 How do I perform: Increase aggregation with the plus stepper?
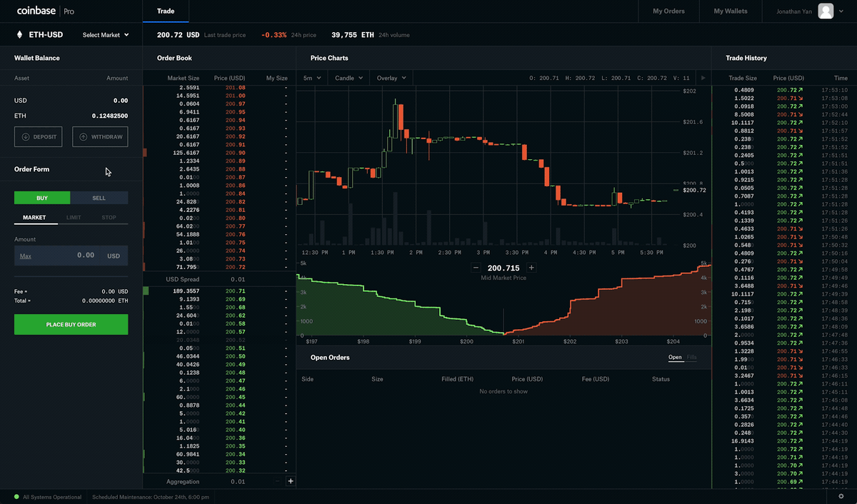tap(291, 481)
